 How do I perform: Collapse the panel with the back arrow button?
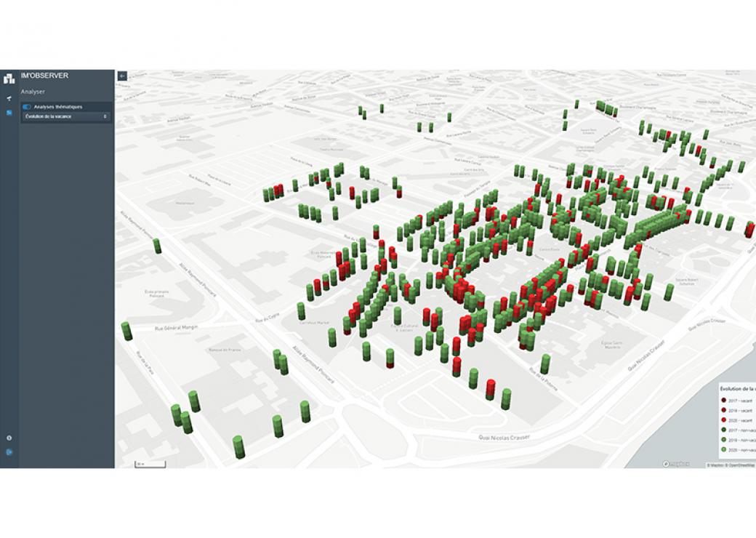point(122,76)
